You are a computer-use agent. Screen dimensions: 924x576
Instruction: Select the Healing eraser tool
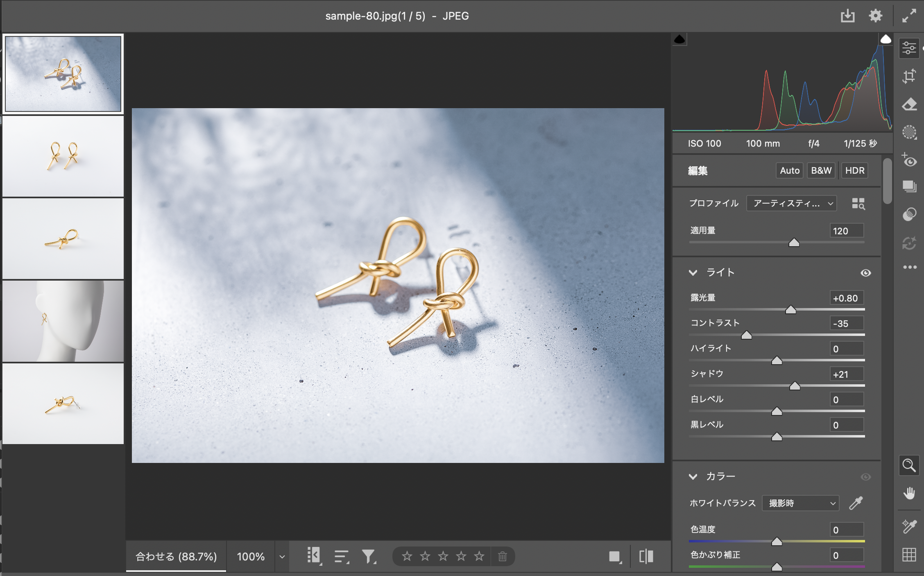pos(909,104)
